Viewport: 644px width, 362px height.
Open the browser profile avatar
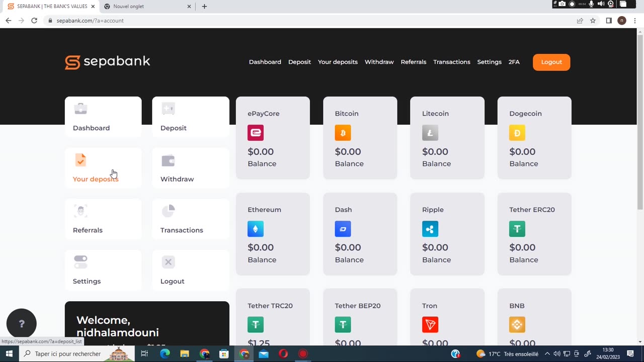622,21
